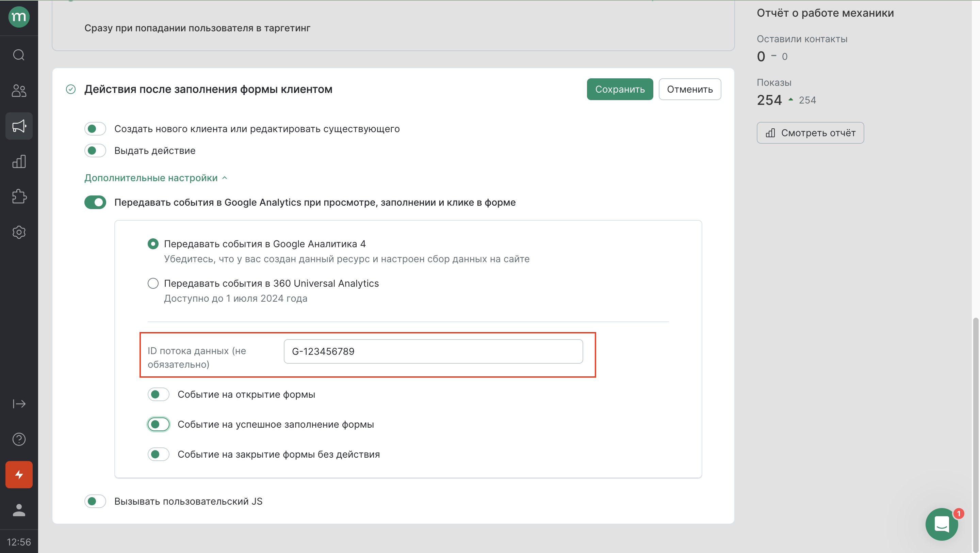Open the Mindbox logo home icon
The image size is (980, 553).
click(x=19, y=17)
